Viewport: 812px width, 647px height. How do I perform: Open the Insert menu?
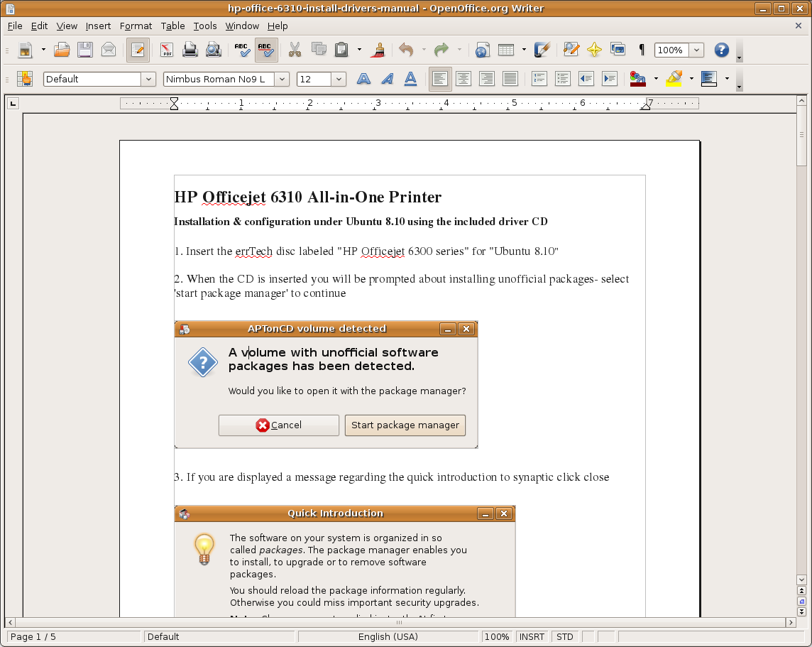[98, 26]
